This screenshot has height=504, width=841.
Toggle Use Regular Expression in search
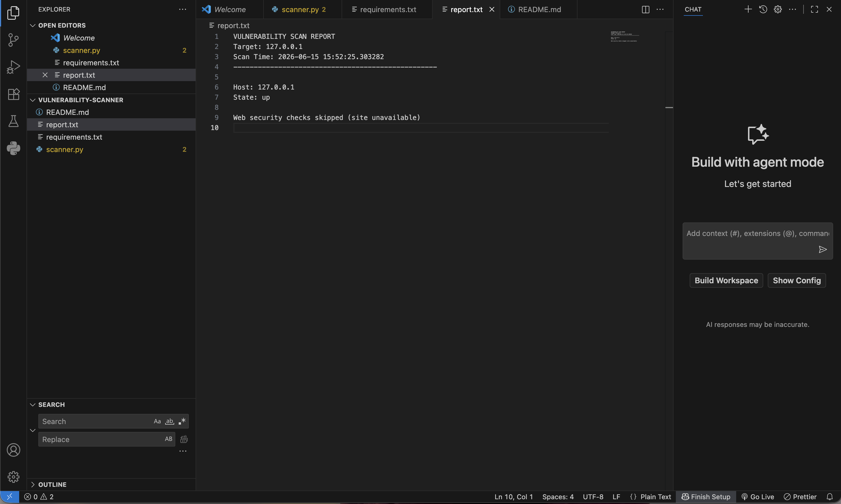tap(182, 421)
